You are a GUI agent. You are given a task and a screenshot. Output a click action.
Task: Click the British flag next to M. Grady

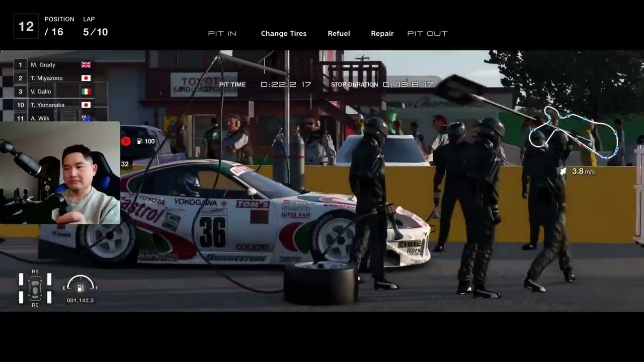point(86,65)
